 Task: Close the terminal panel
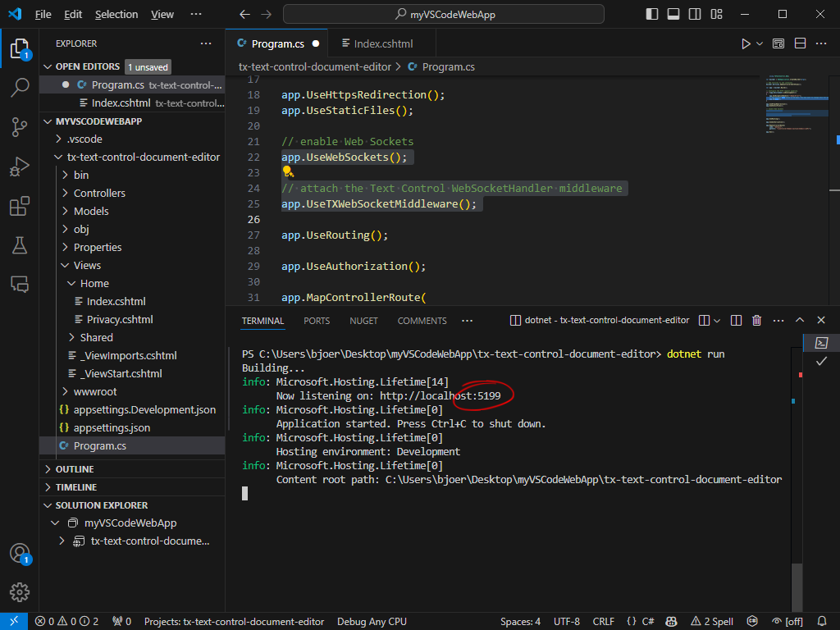pyautogui.click(x=820, y=321)
